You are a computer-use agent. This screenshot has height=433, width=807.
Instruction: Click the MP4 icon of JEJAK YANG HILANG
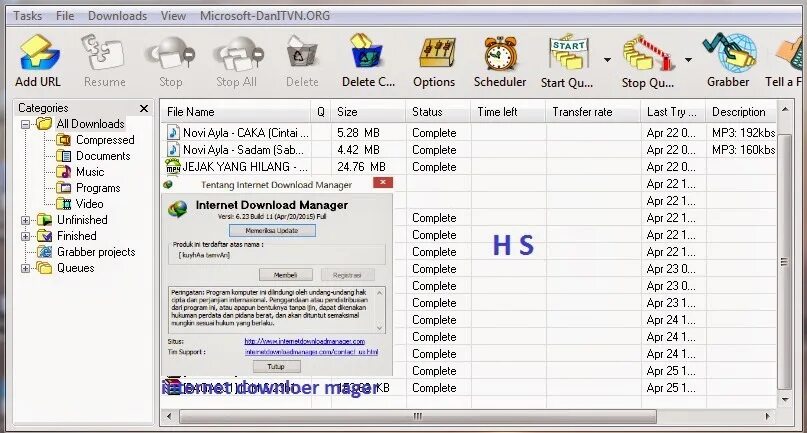pos(173,167)
